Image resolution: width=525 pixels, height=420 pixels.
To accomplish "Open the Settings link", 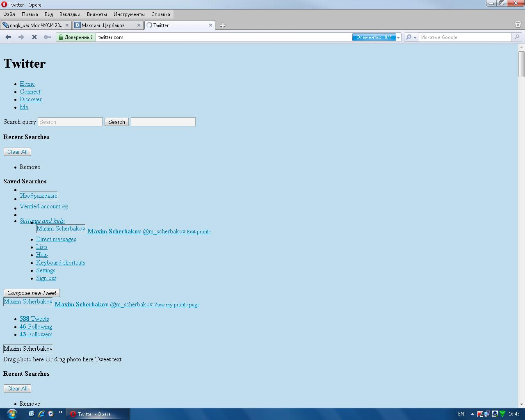I will (46, 270).
